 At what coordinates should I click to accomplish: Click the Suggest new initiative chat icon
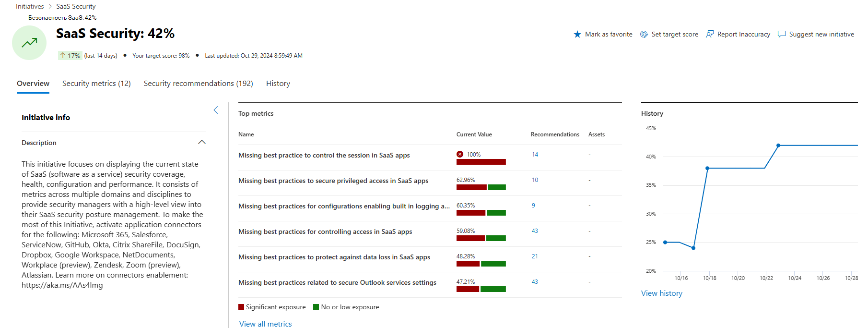coord(782,34)
